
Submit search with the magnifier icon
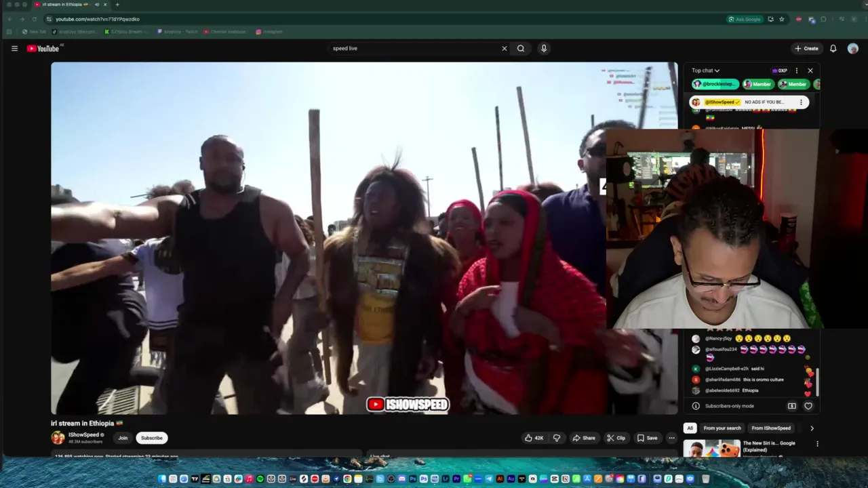pos(521,48)
